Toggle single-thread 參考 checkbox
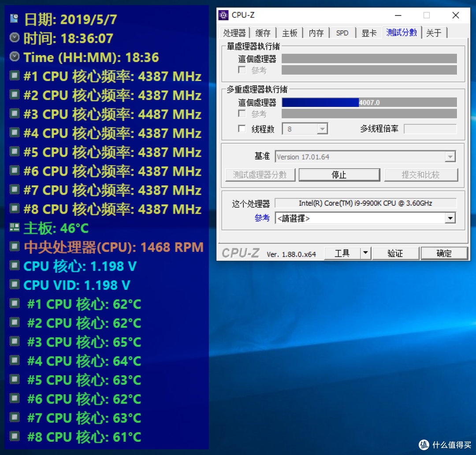Viewport: 476px width, 455px height. click(x=242, y=70)
